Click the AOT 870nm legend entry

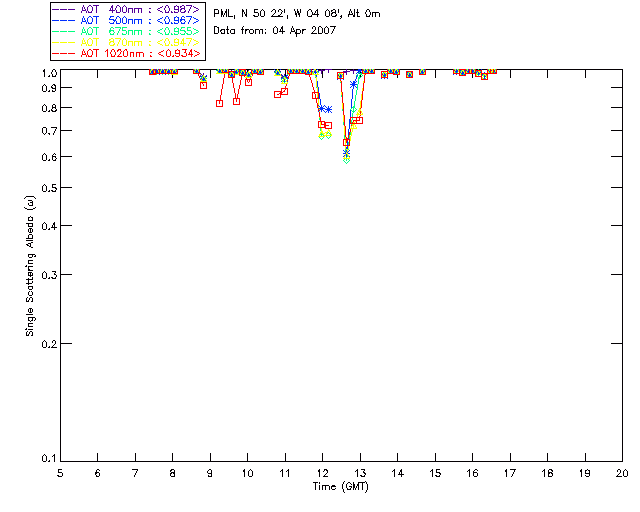point(126,42)
